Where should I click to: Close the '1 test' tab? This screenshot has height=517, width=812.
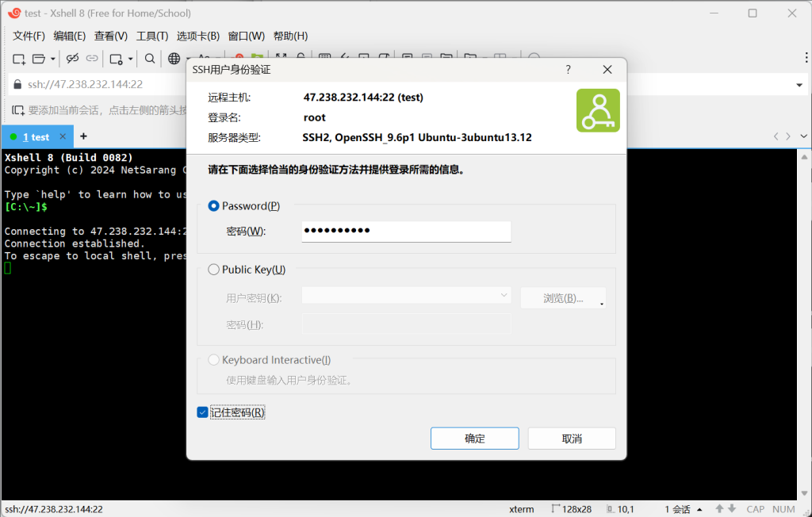[x=63, y=136]
